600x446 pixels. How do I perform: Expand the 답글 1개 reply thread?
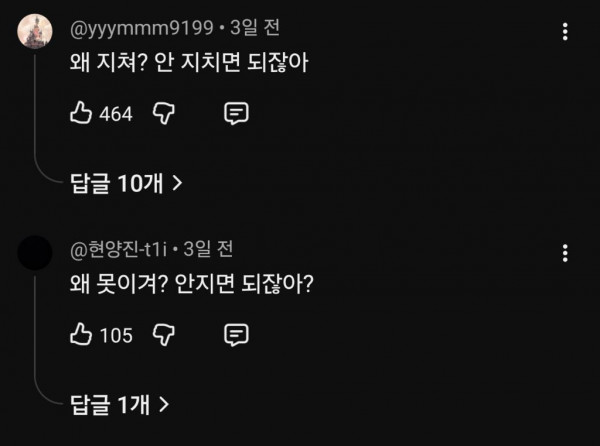[x=119, y=404]
